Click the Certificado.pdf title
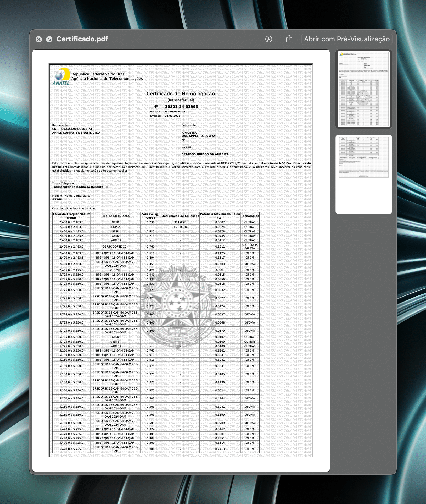The height and width of the screenshot is (504, 426). (82, 39)
